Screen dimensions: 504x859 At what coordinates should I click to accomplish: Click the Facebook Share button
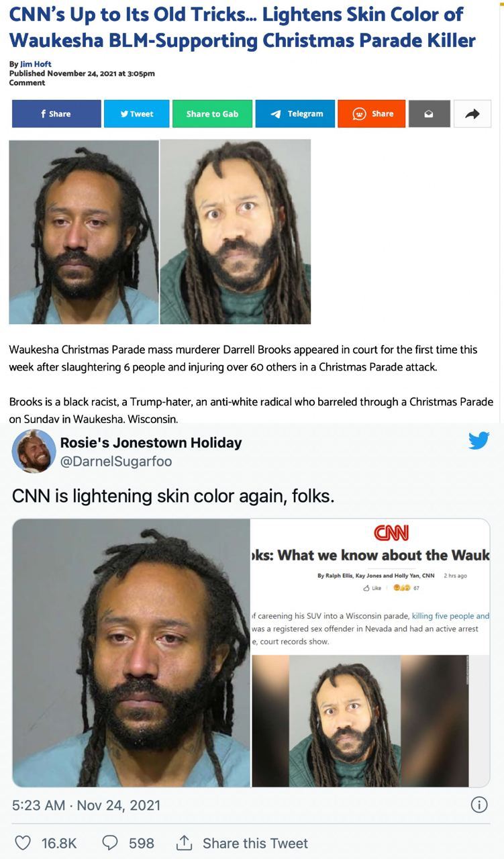56,113
